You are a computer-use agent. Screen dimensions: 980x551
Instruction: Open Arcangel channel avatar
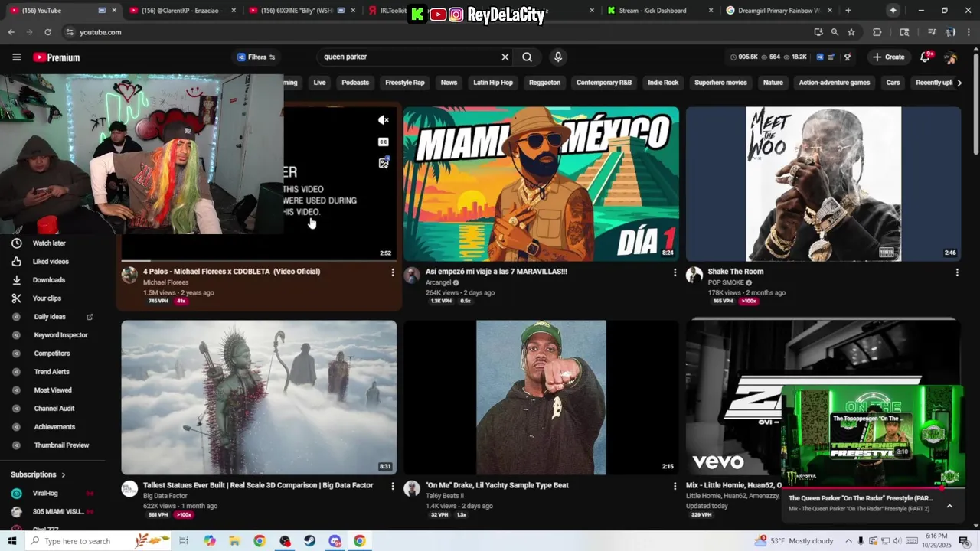coord(412,275)
